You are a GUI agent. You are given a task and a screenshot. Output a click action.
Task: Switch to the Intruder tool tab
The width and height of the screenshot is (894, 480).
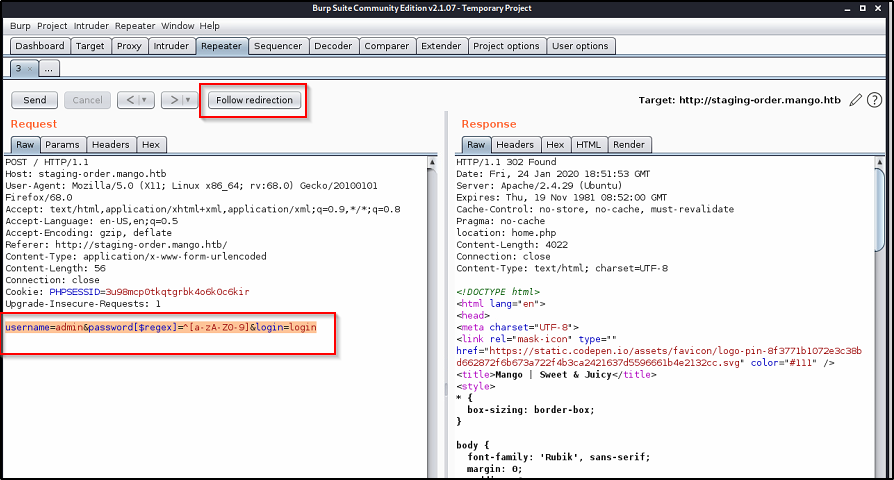(x=171, y=46)
